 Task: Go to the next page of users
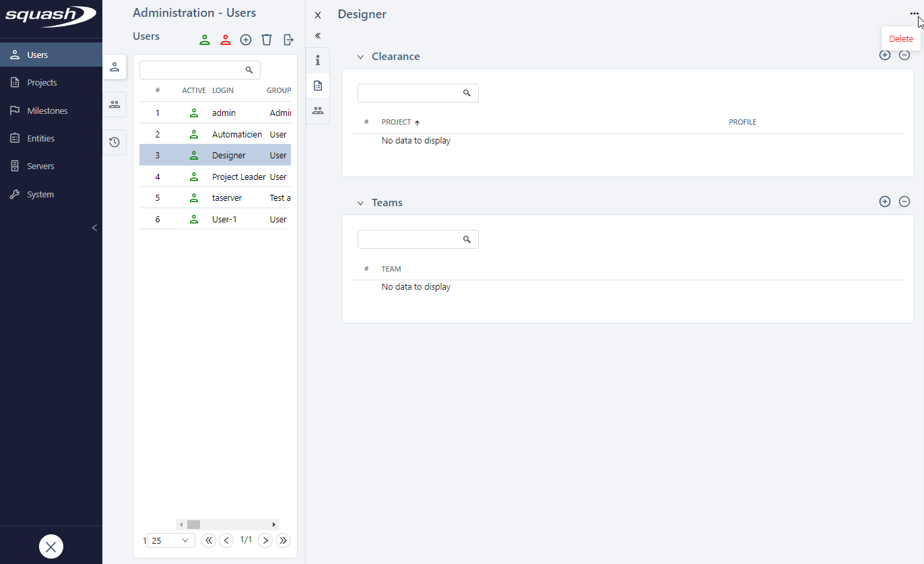tap(265, 540)
